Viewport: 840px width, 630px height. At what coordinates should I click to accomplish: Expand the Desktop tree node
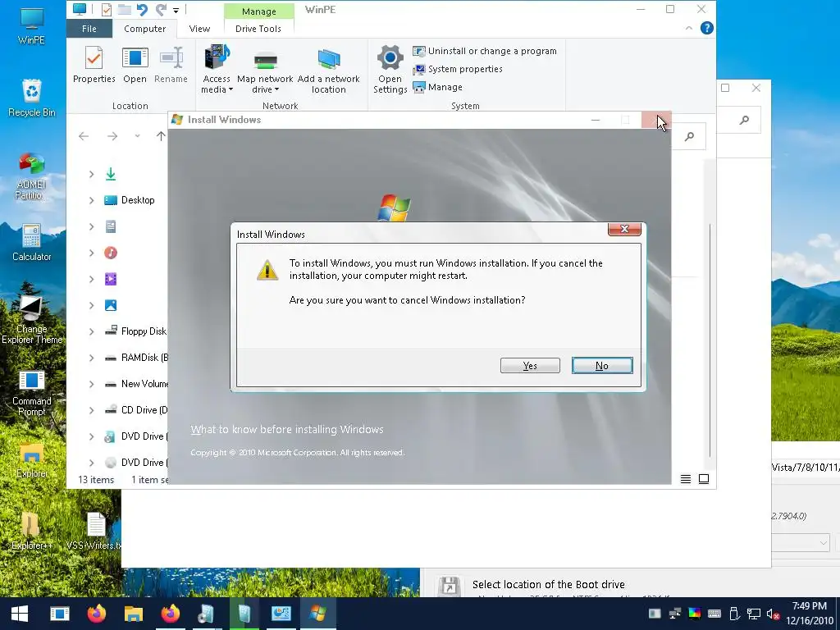pos(92,200)
